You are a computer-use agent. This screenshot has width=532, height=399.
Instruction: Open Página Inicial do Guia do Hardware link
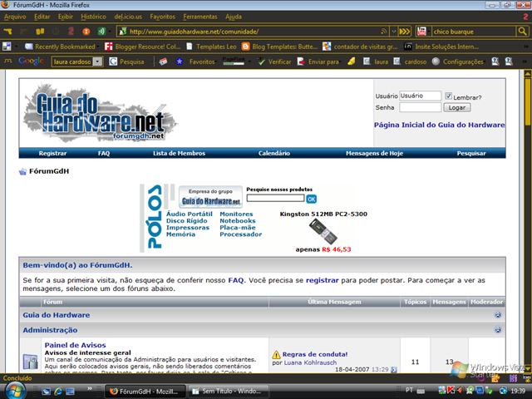439,125
